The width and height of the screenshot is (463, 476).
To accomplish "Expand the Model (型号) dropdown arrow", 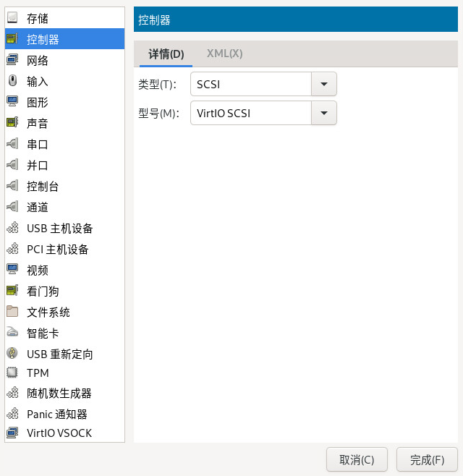I will pyautogui.click(x=323, y=113).
